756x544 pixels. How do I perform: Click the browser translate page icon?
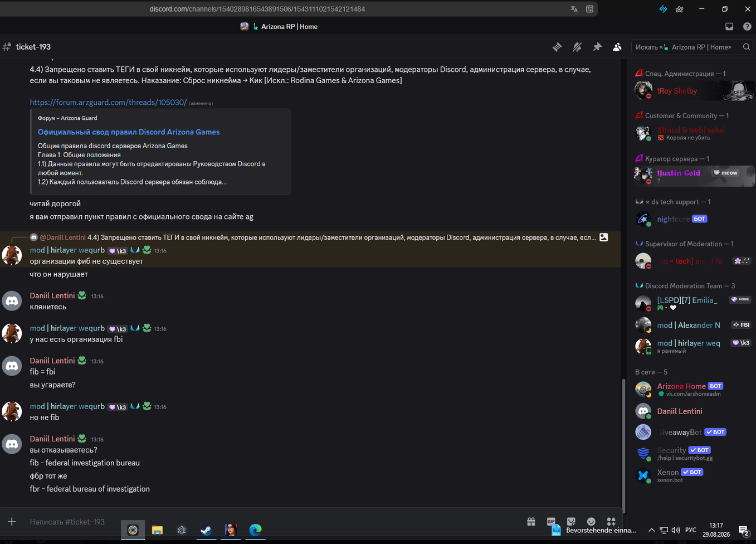pyautogui.click(x=574, y=9)
